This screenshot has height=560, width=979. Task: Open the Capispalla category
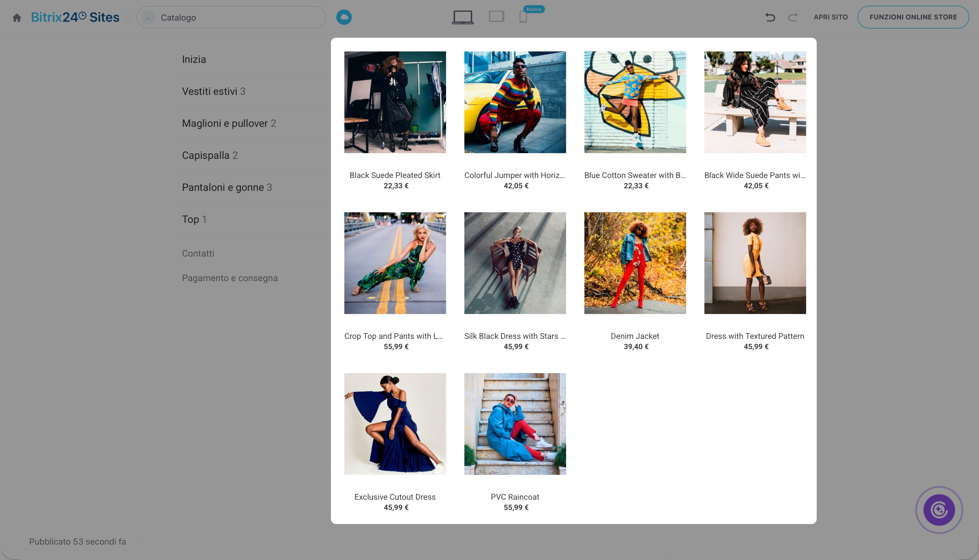210,155
